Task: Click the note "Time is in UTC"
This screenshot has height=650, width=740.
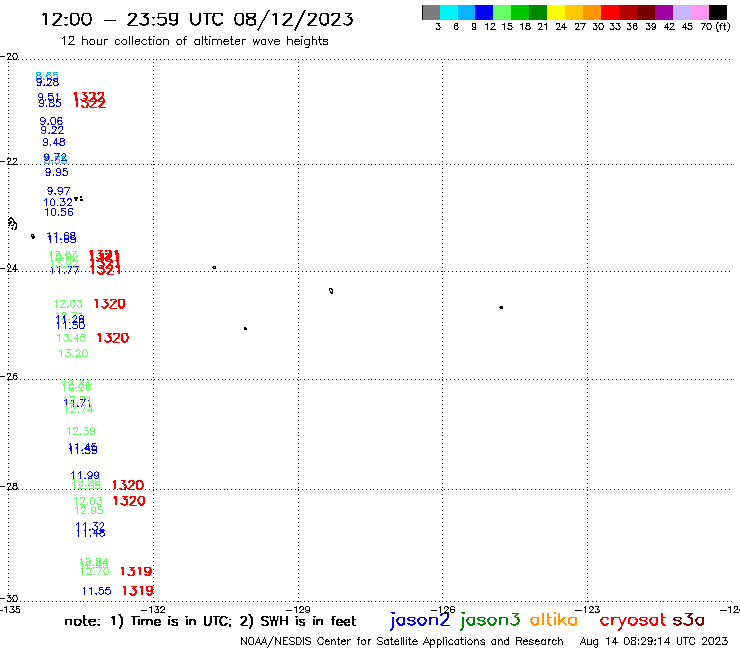Action: click(x=181, y=621)
